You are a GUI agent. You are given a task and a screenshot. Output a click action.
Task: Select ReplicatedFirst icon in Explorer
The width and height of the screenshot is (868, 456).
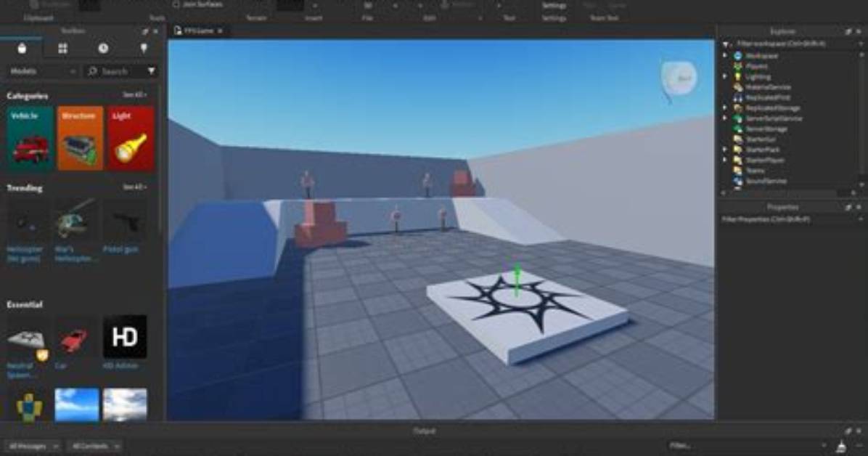click(738, 97)
